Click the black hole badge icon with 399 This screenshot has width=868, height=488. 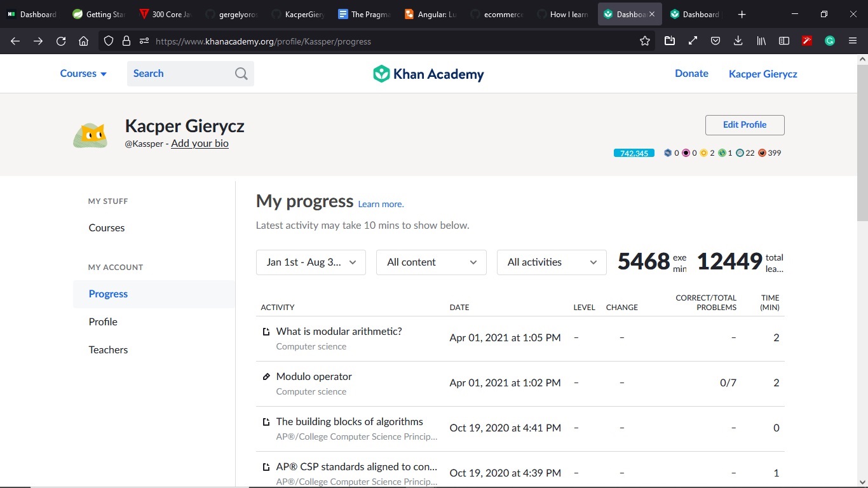[x=762, y=153]
